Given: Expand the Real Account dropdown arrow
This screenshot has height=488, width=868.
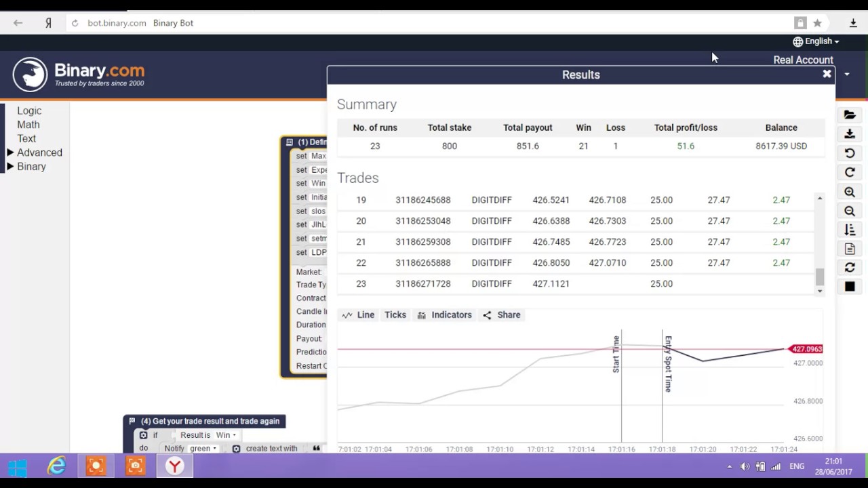Looking at the screenshot, I should [x=846, y=74].
